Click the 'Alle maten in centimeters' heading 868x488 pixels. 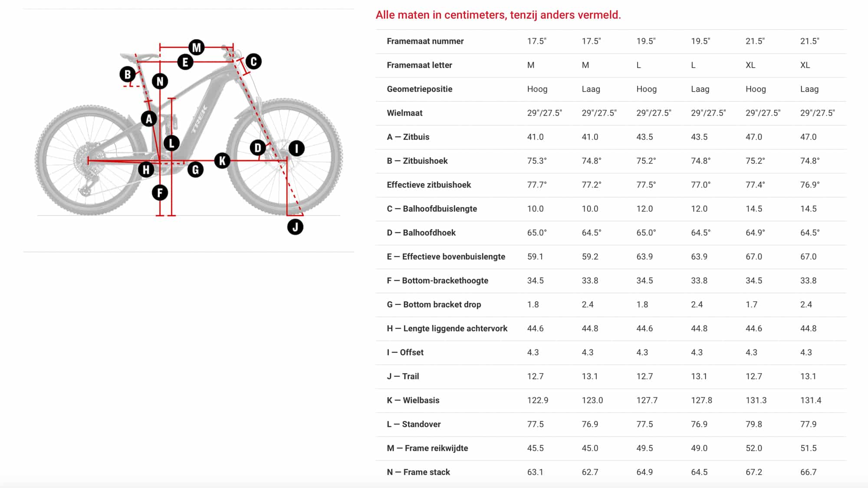tap(498, 15)
